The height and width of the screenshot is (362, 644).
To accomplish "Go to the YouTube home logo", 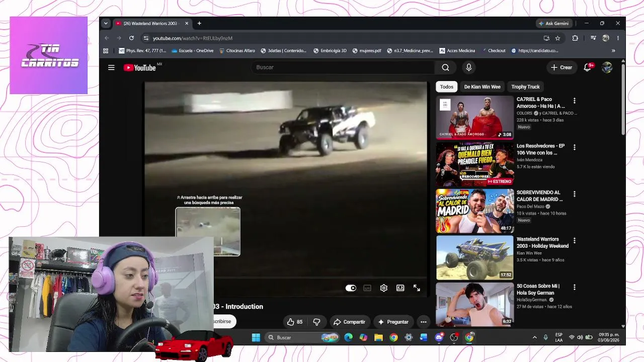I will pos(140,67).
